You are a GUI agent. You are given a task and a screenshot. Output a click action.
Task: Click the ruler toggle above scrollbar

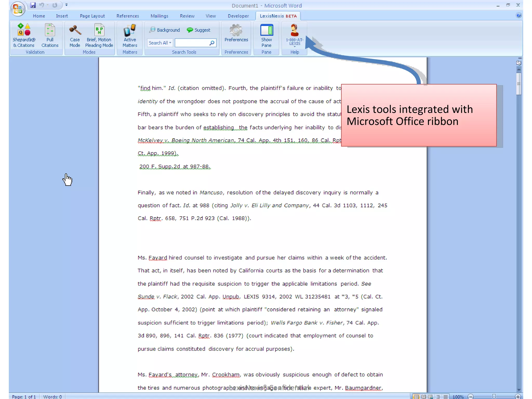[x=519, y=63]
